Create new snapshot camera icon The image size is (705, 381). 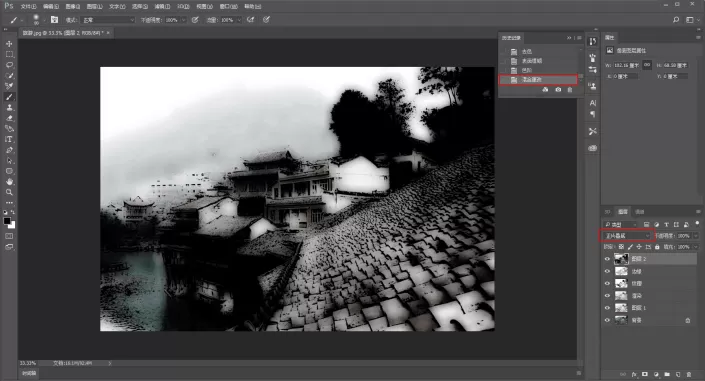pyautogui.click(x=558, y=90)
